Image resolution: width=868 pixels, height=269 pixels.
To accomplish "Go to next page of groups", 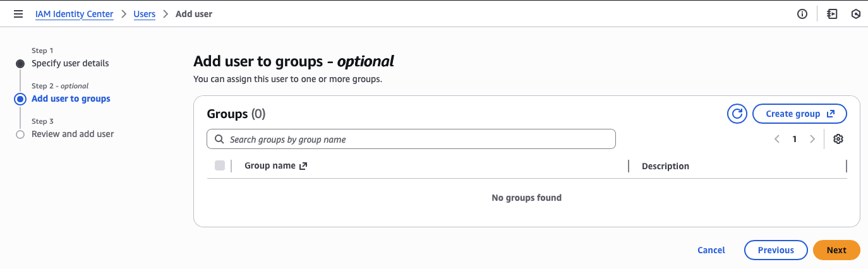I will 812,140.
